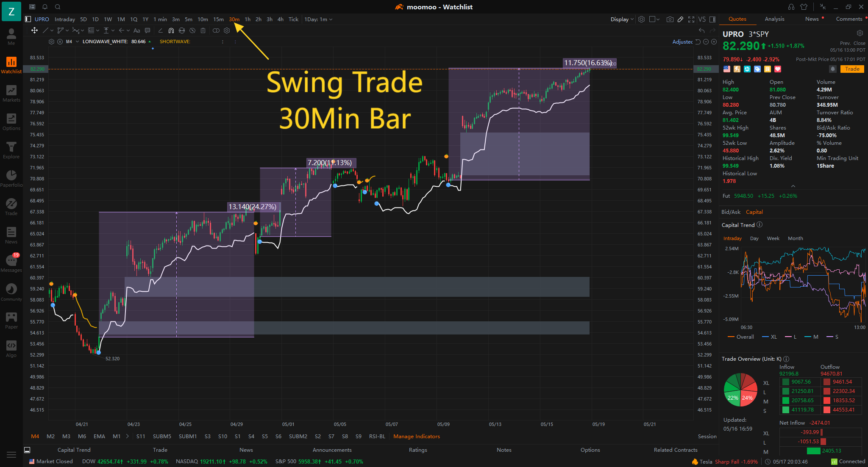Open the 1Day: 1m interval dropdown

318,19
